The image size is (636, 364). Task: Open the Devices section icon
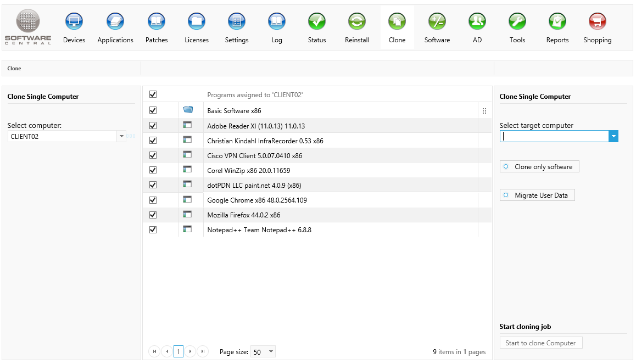pyautogui.click(x=74, y=22)
